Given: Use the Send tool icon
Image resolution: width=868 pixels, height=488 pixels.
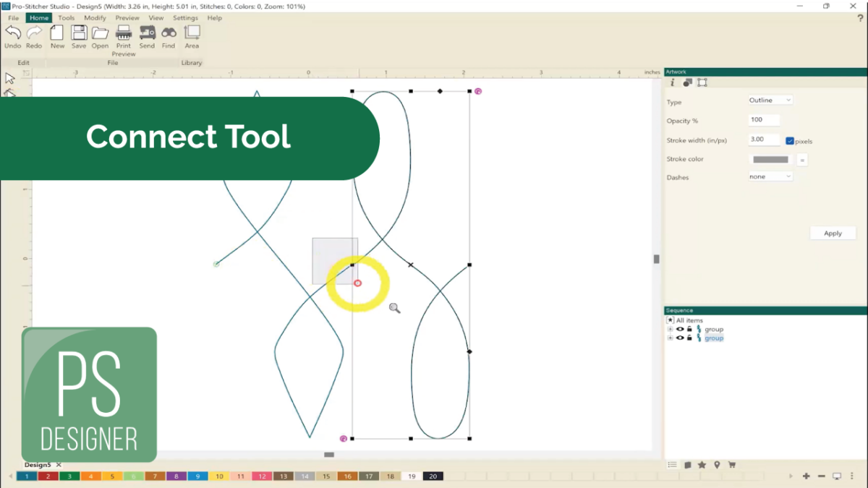Looking at the screenshot, I should pos(147,33).
